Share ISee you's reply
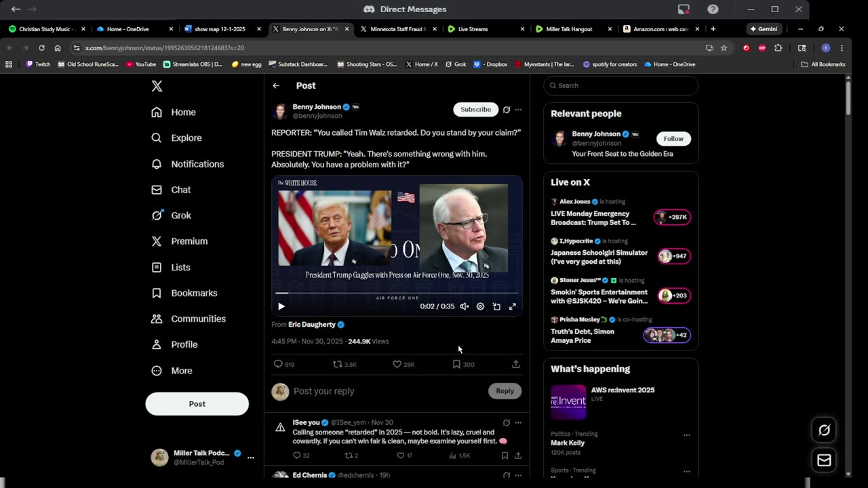Image resolution: width=868 pixels, height=488 pixels. coord(518,455)
